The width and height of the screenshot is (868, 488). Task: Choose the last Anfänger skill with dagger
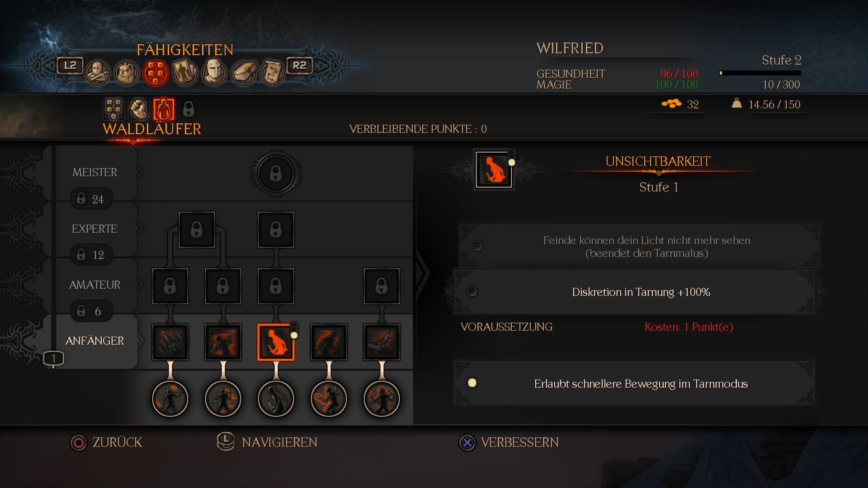(x=382, y=342)
